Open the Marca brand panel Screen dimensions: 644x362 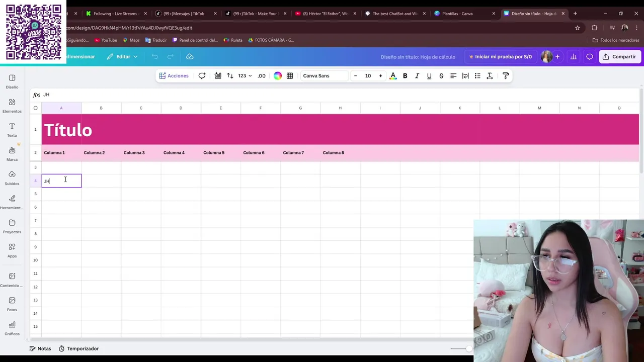(x=12, y=154)
